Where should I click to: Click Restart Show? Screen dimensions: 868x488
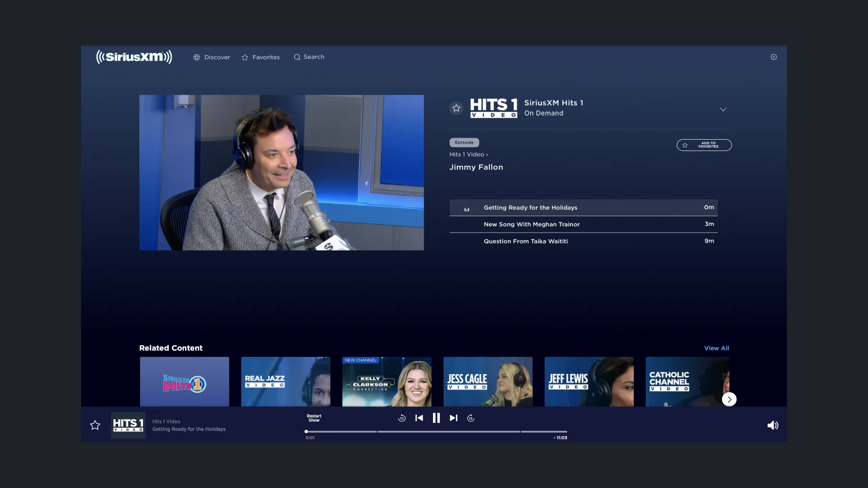[314, 418]
